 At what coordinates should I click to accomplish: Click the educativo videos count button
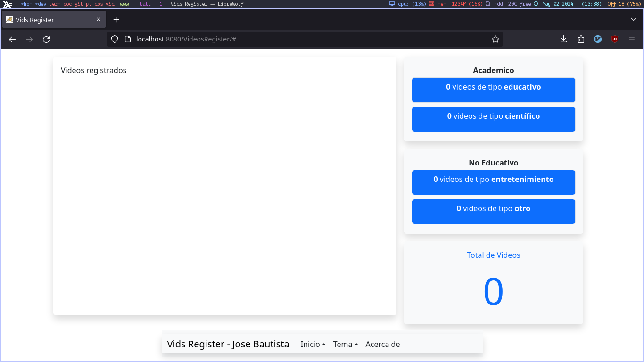click(493, 90)
